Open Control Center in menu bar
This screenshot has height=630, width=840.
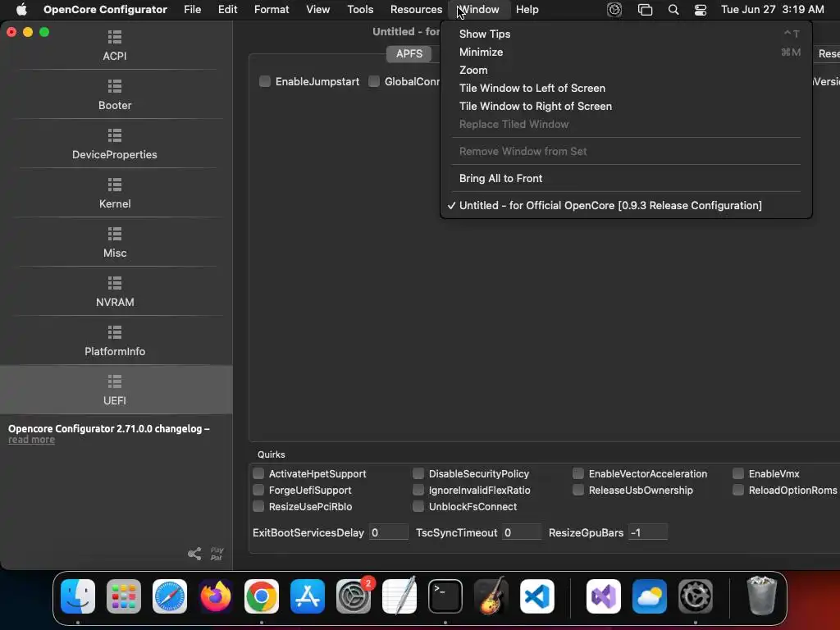point(701,10)
